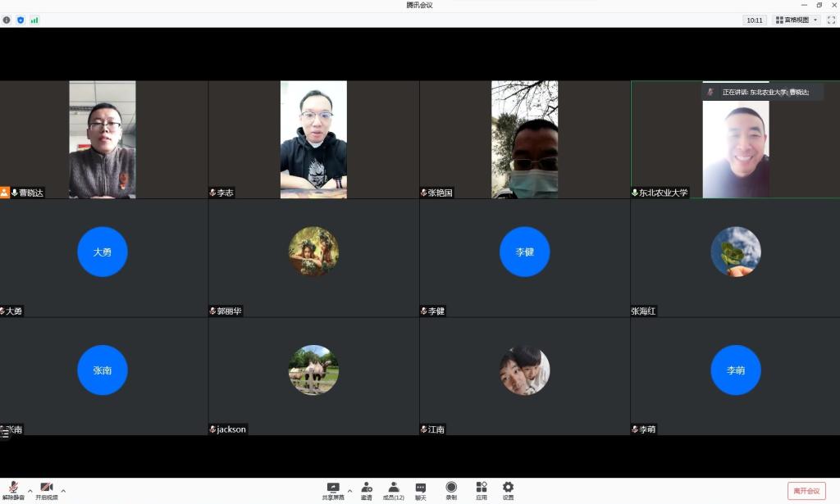The image size is (840, 504).
Task: Open the Chat (聊天) panel
Action: (x=421, y=489)
